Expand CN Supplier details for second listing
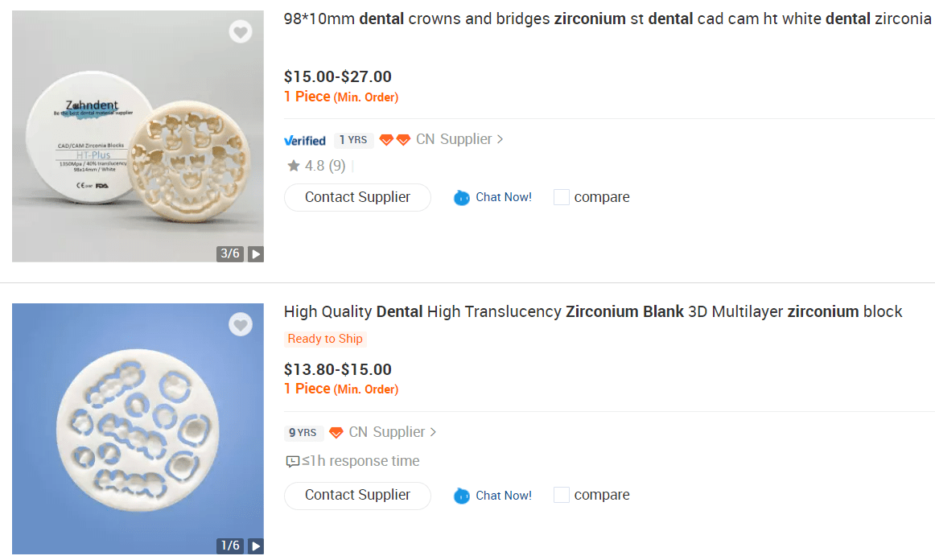The width and height of the screenshot is (935, 560). tap(393, 432)
